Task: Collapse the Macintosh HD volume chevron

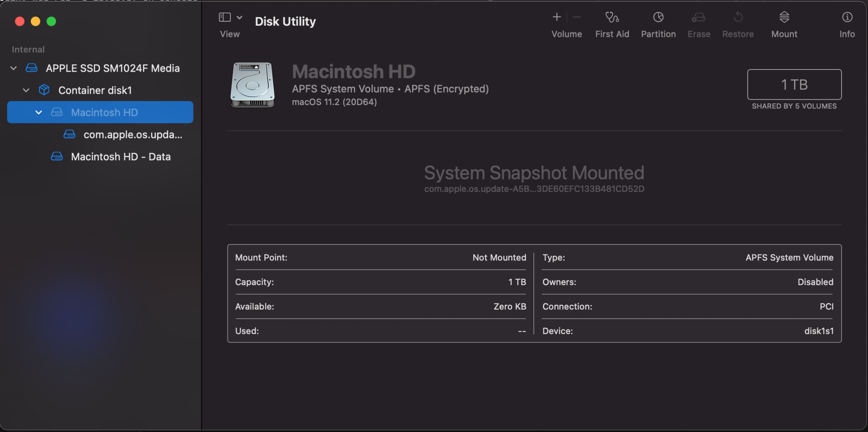Action: click(39, 112)
